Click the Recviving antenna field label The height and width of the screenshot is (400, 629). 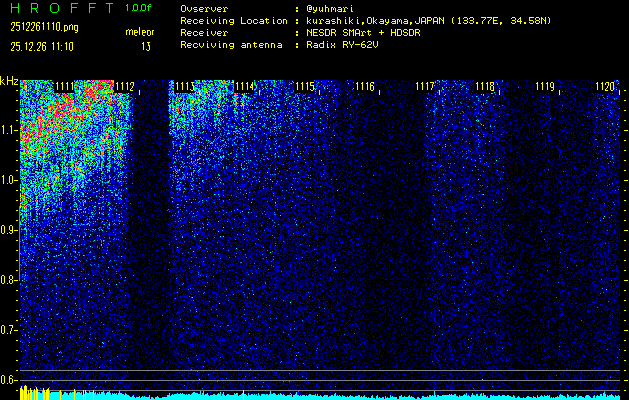(x=231, y=45)
